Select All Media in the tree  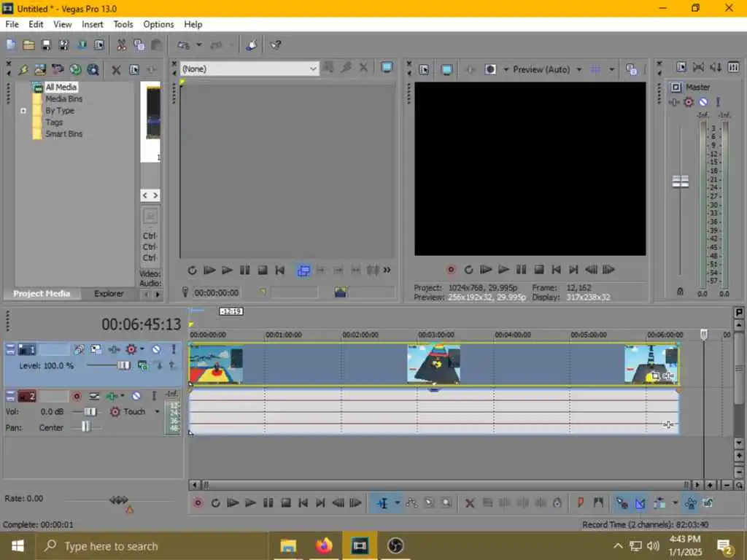61,87
